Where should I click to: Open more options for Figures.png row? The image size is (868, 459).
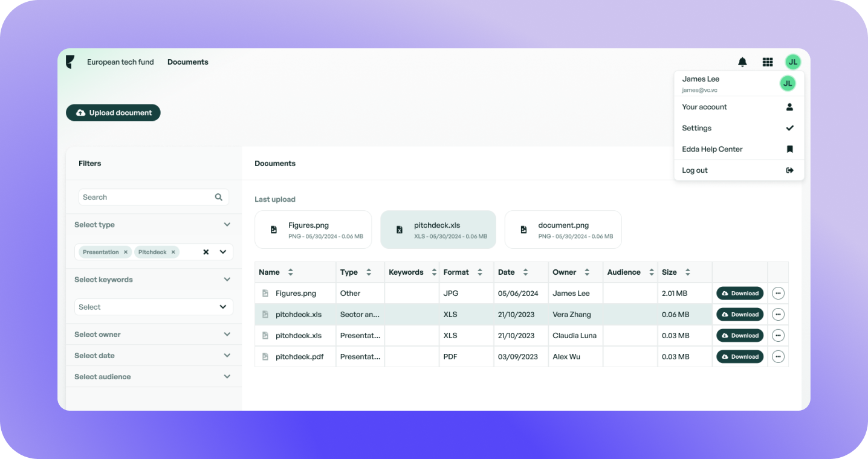tap(778, 294)
